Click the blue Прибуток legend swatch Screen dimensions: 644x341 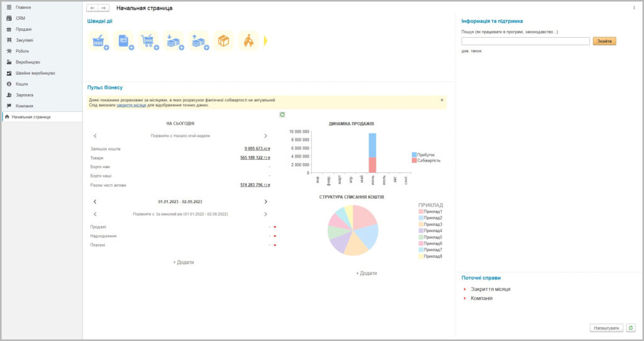click(x=414, y=154)
